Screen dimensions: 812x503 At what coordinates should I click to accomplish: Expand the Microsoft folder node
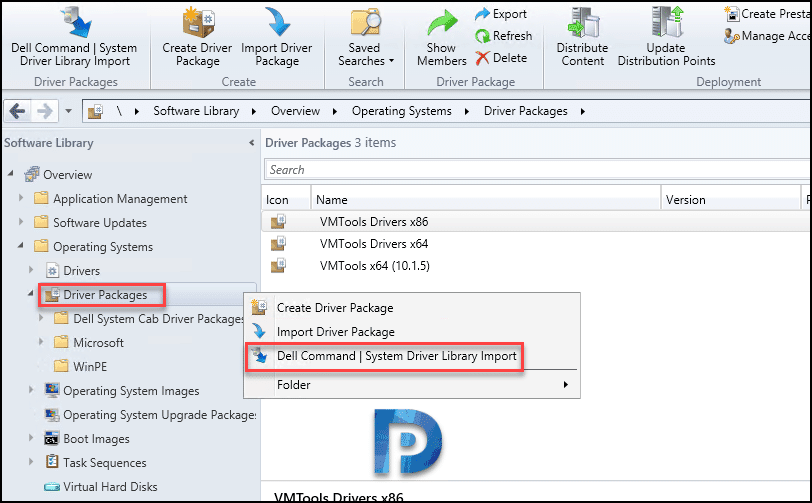pyautogui.click(x=41, y=341)
